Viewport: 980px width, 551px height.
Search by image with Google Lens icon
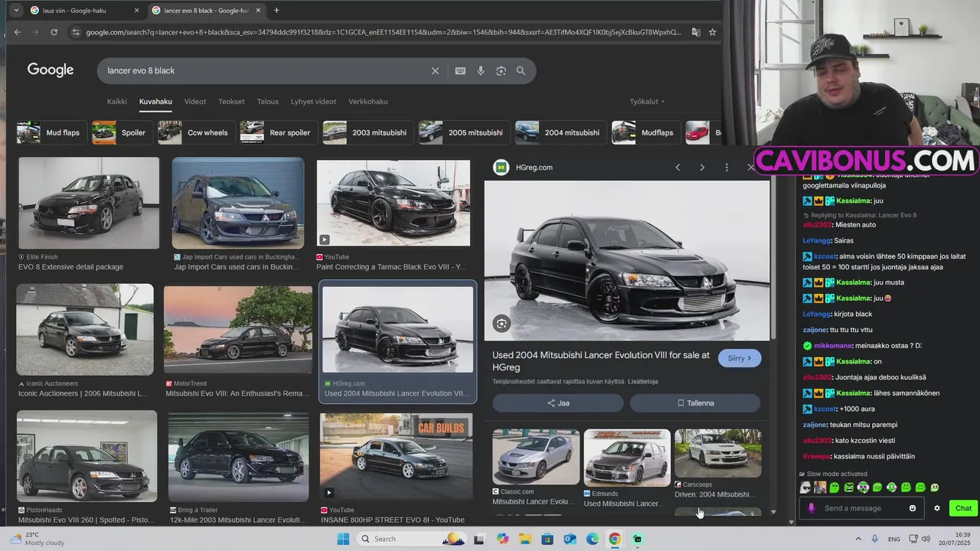(x=501, y=70)
